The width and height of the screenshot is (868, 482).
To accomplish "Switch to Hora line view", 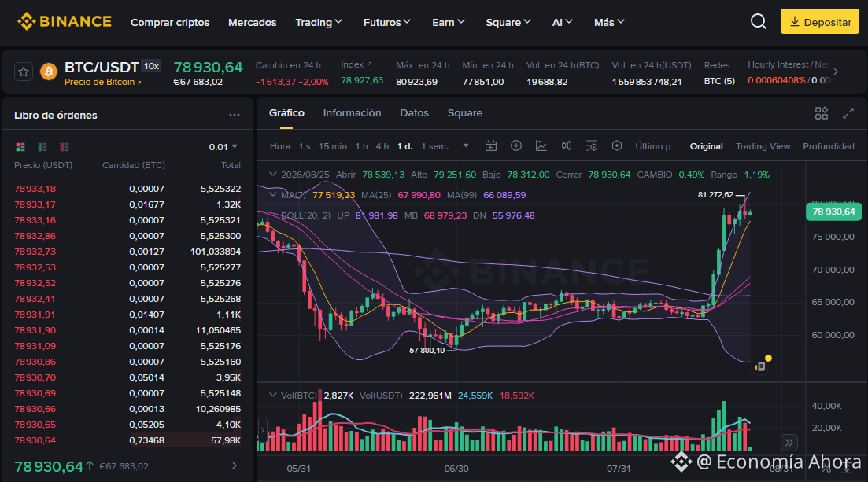I will [280, 146].
